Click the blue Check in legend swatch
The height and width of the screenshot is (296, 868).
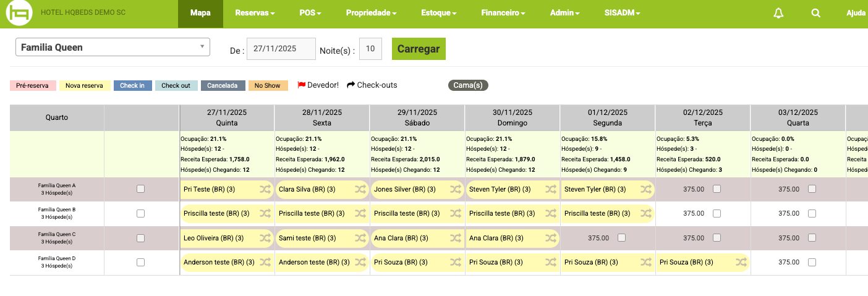pos(132,86)
